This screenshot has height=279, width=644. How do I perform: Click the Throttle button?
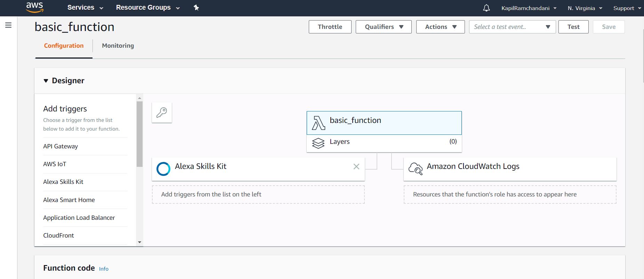pyautogui.click(x=330, y=27)
